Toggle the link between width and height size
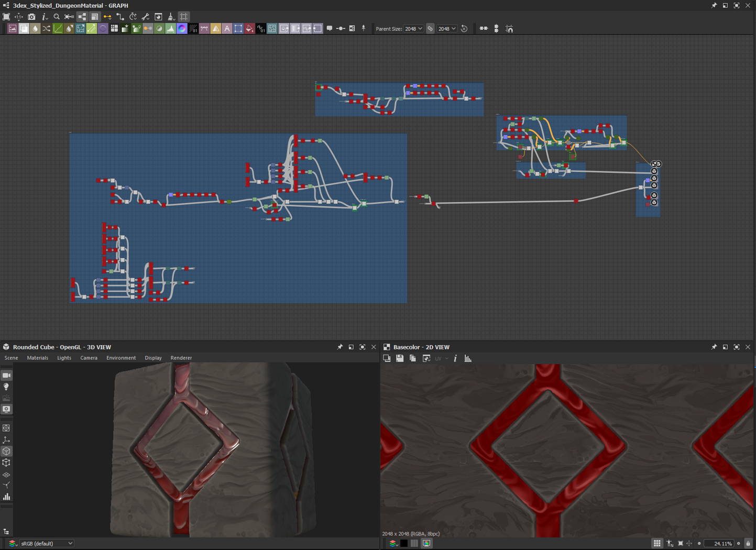756x550 pixels. [430, 29]
